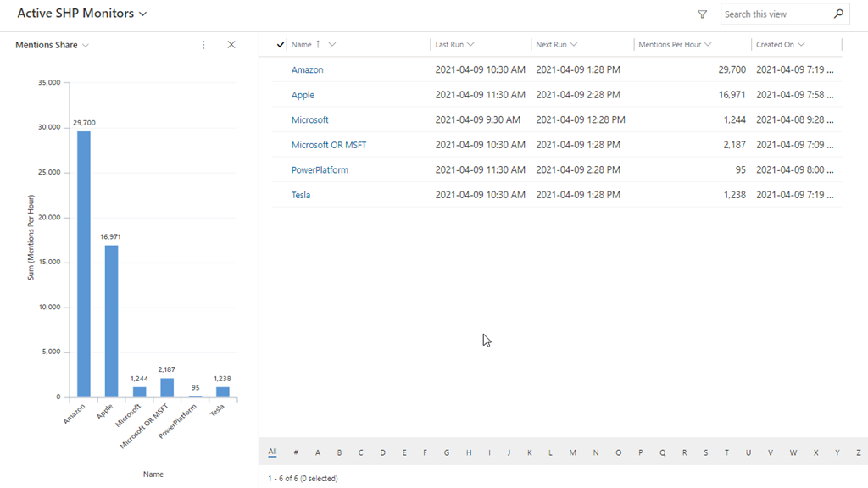Click the Microsoft OR MSFT chart bar
The width and height of the screenshot is (868, 488).
(x=167, y=387)
